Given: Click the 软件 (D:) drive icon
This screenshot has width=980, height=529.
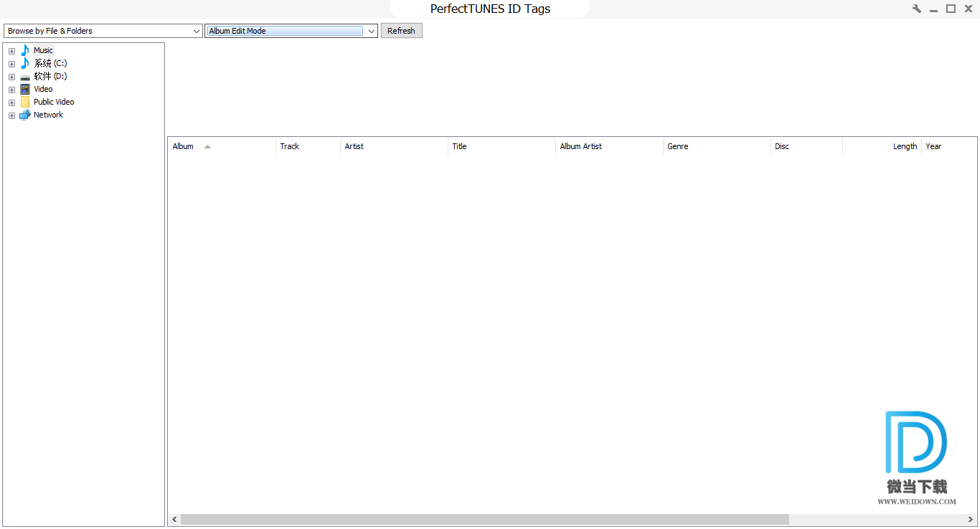Looking at the screenshot, I should [25, 77].
